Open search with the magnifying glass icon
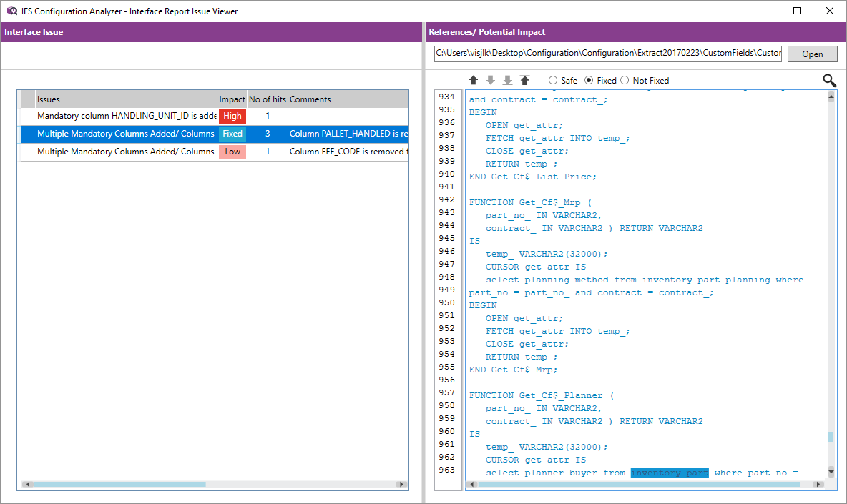This screenshot has height=504, width=847. click(x=829, y=81)
